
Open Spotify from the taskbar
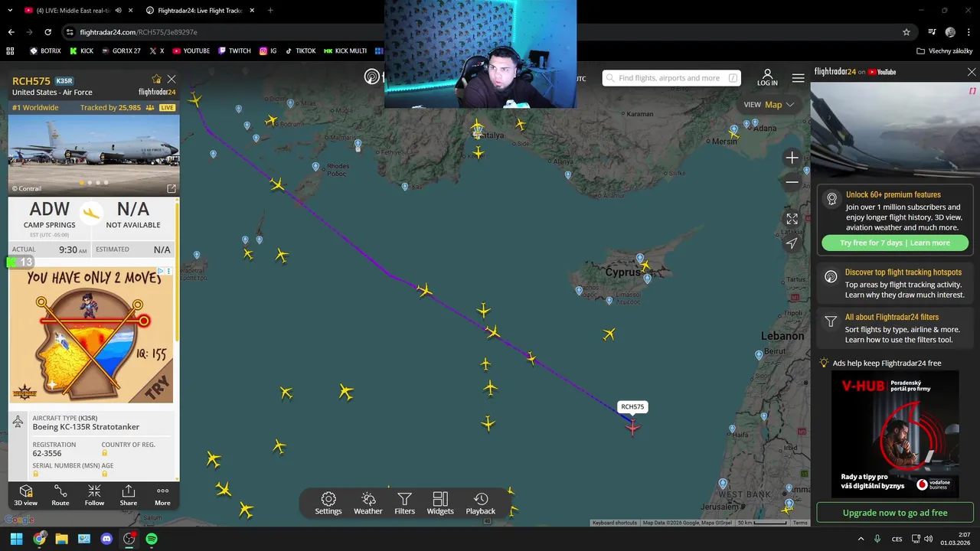[x=152, y=539]
